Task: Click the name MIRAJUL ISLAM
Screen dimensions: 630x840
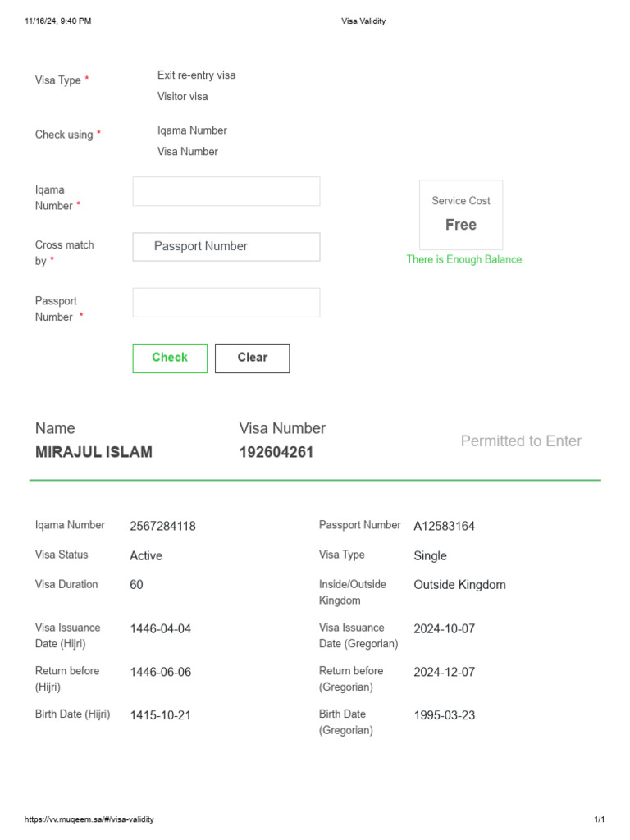Action: 94,452
